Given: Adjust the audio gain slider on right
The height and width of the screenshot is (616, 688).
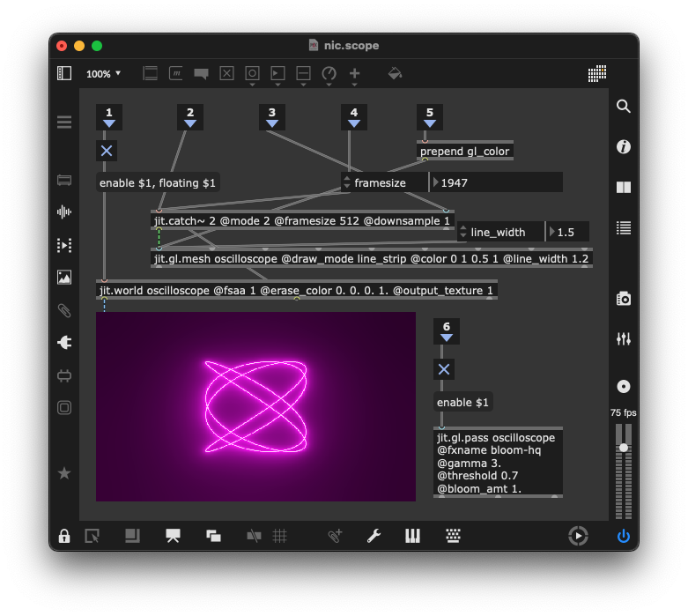Looking at the screenshot, I should click(624, 448).
